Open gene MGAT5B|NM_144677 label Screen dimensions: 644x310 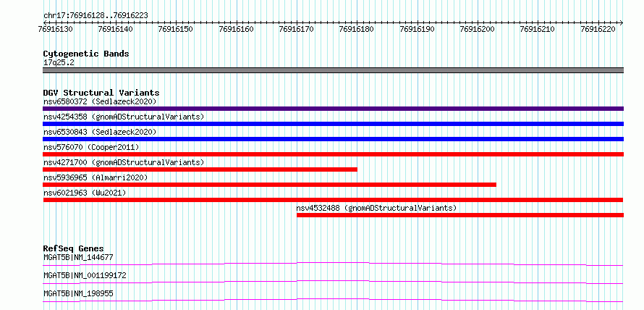click(78, 257)
